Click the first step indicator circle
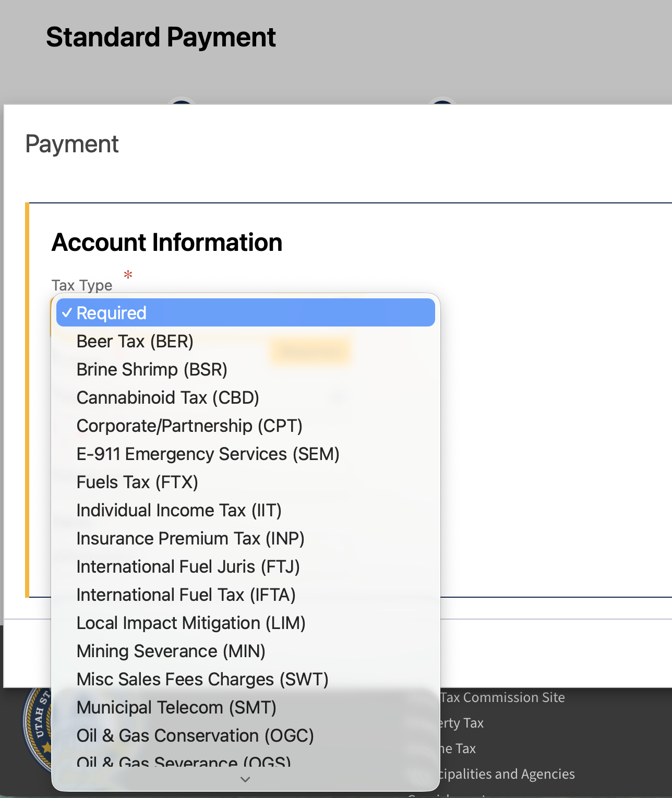This screenshot has width=672, height=798. [181, 103]
